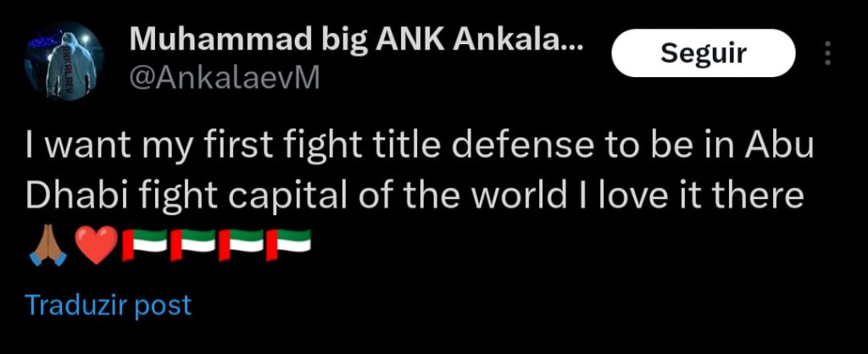The height and width of the screenshot is (354, 868).
Task: Open the @AnkalaevM handle link
Action: click(x=224, y=80)
